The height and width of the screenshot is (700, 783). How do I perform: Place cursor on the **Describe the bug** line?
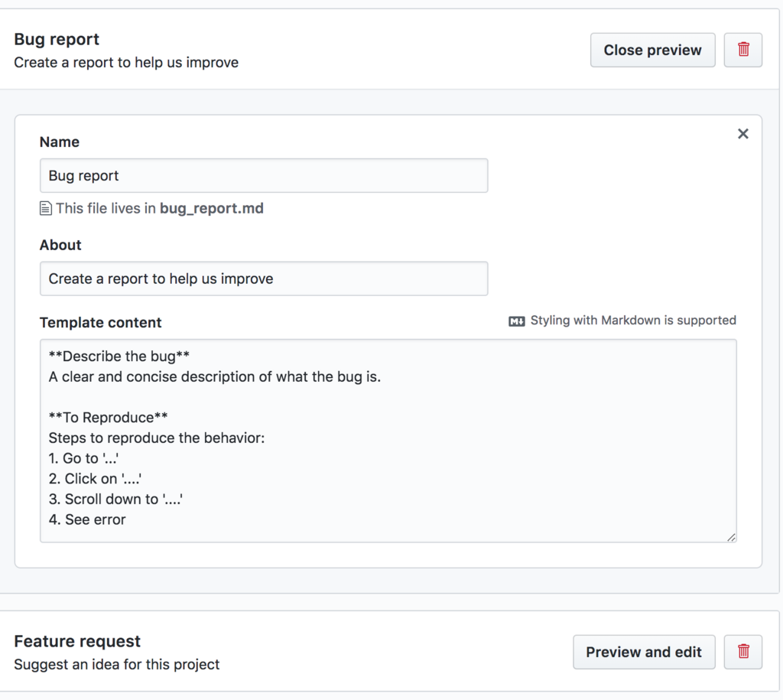click(x=119, y=357)
